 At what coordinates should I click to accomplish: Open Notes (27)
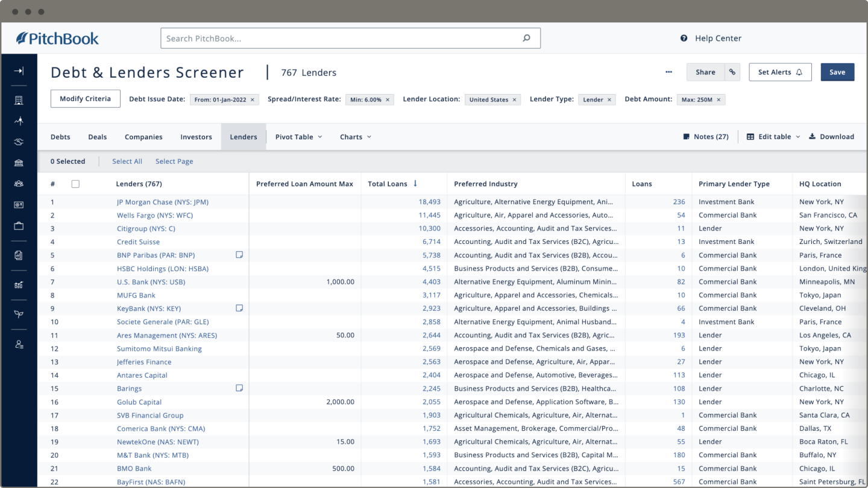[x=706, y=137]
